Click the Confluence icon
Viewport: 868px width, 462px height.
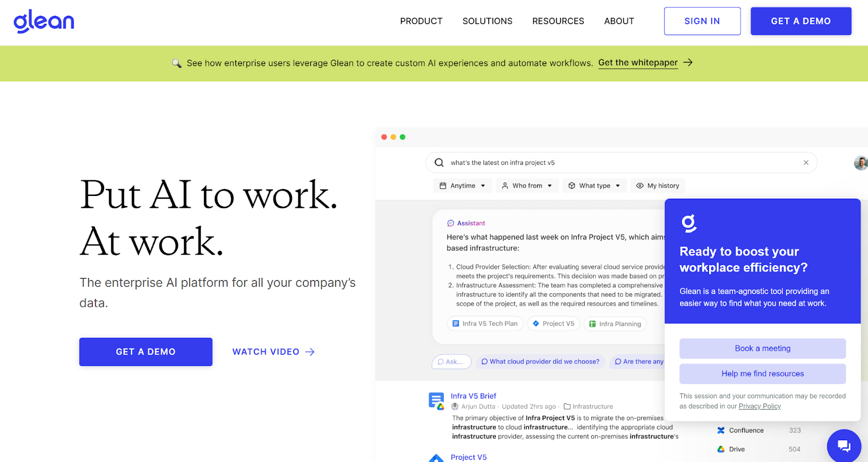click(721, 431)
